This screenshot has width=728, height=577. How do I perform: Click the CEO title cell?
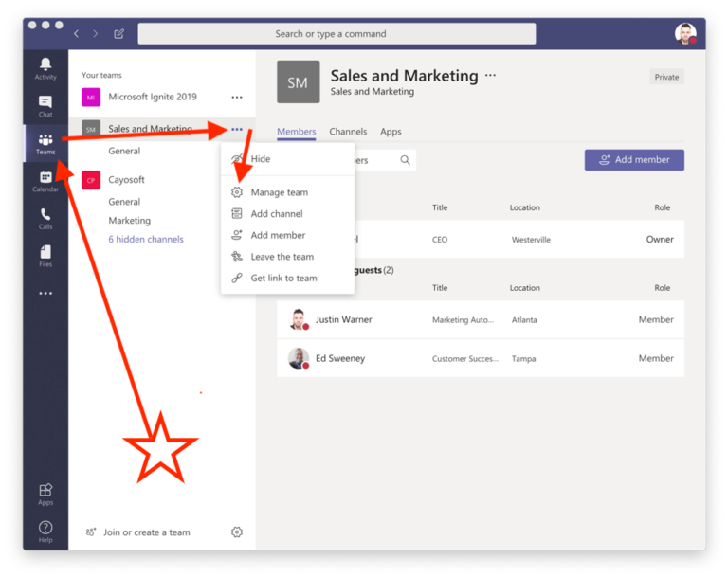(x=440, y=240)
